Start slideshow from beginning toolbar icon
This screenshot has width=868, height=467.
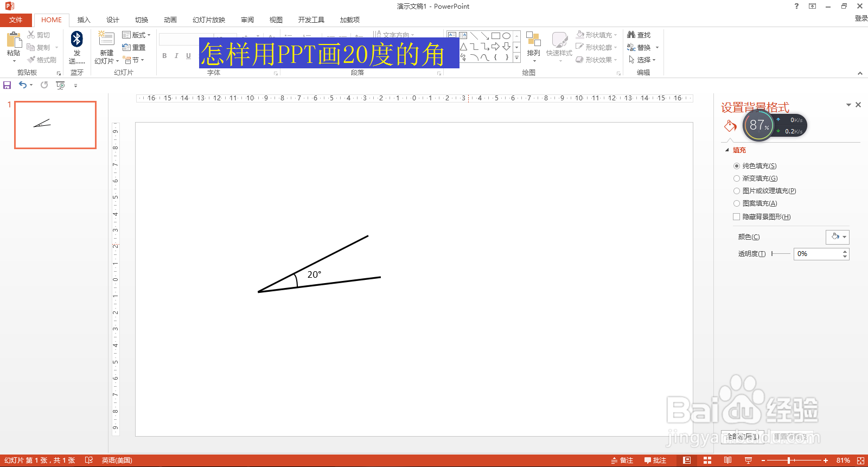coord(60,85)
